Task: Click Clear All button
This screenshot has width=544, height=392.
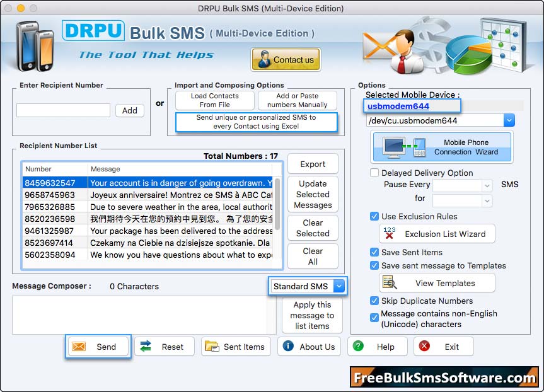Action: [313, 257]
